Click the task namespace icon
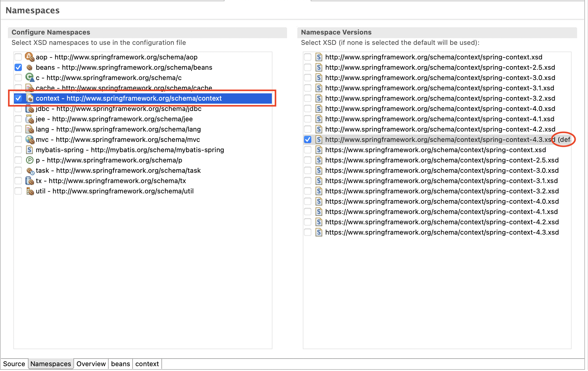The image size is (588, 371). (x=29, y=171)
